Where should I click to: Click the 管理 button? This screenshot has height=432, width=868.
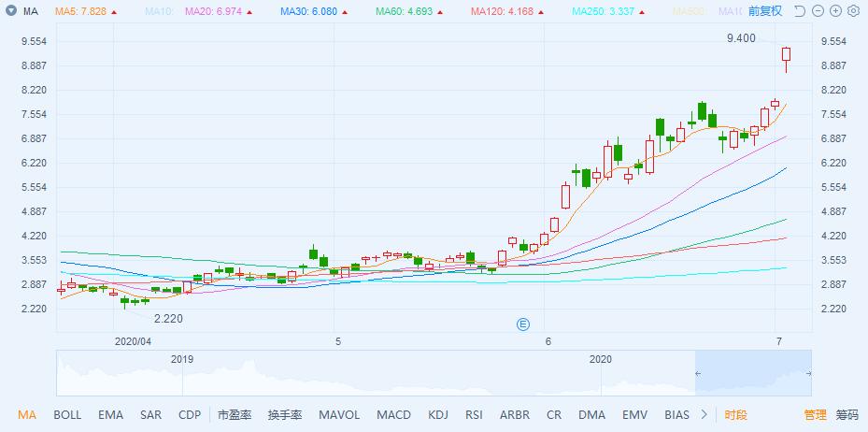(815, 415)
